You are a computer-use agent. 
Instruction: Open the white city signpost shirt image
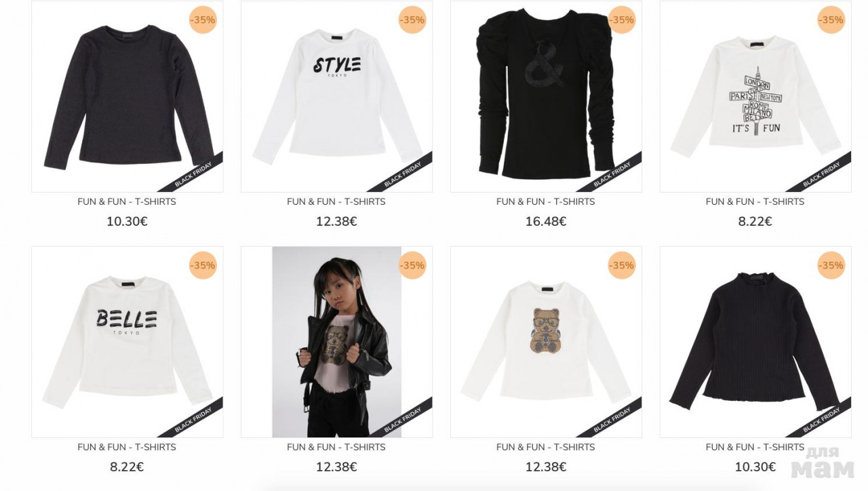755,96
